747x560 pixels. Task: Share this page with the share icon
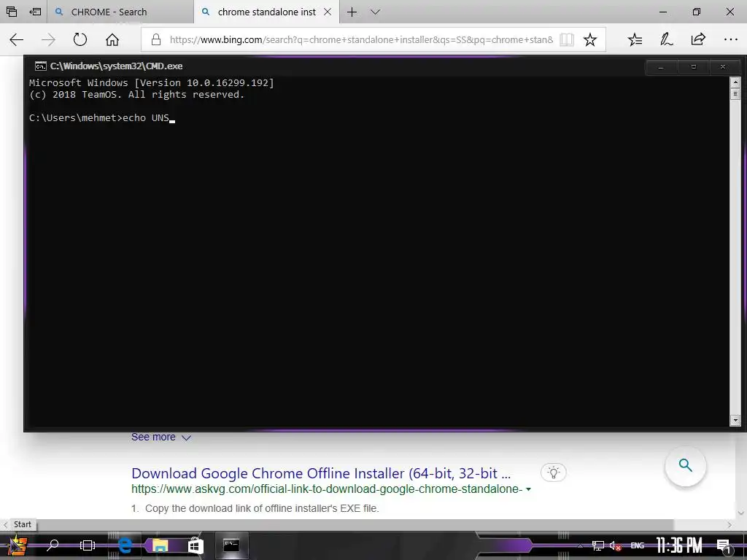pos(698,39)
